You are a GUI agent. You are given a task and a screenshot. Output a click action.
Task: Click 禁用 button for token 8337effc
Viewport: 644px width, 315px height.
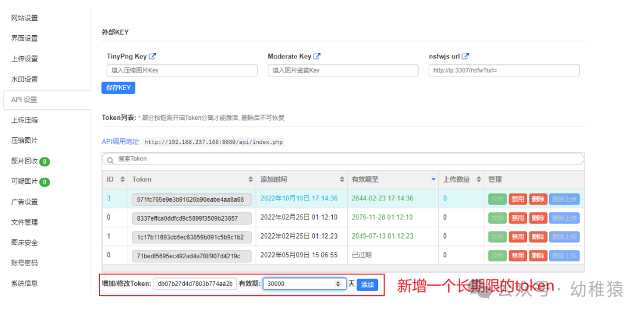pos(518,218)
